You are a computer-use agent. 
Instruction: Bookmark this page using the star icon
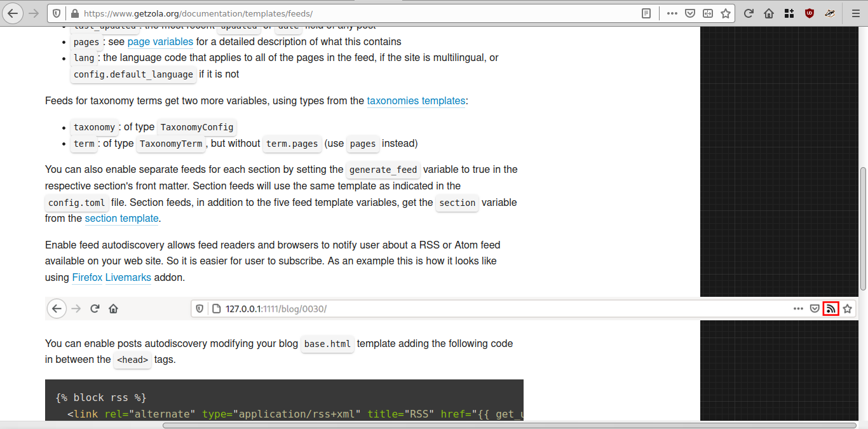tap(725, 13)
